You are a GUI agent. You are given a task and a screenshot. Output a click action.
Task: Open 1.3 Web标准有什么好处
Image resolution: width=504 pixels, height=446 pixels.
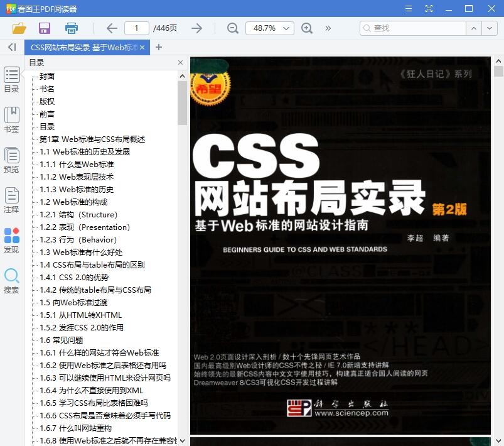tap(81, 252)
